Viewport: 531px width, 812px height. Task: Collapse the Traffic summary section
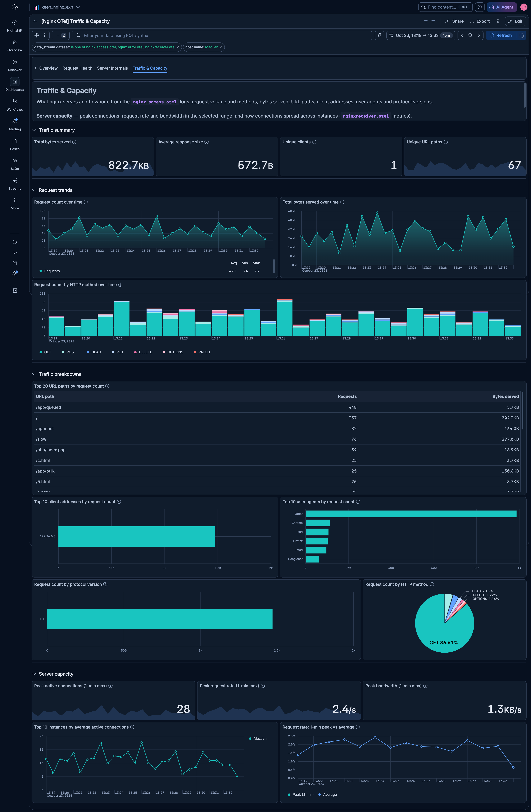click(34, 130)
